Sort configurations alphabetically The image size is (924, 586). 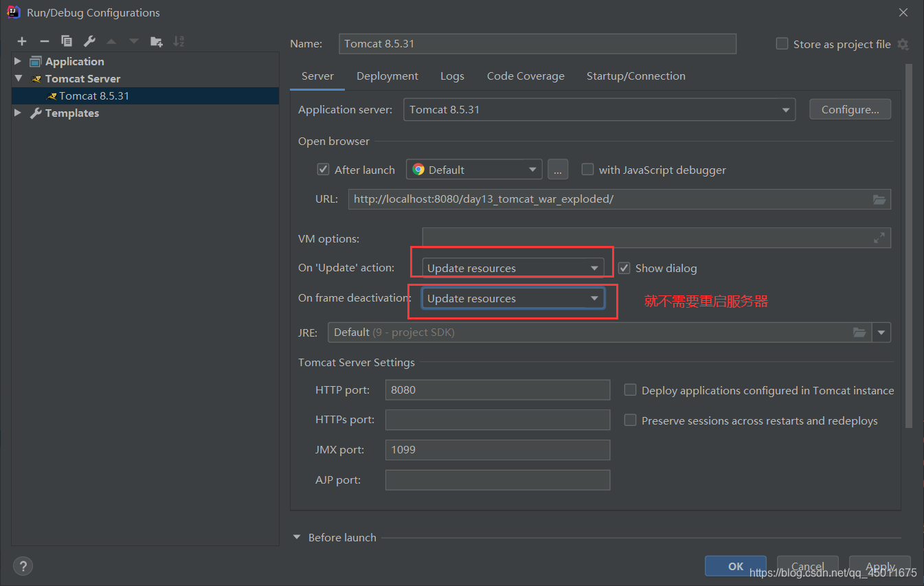pyautogui.click(x=179, y=41)
